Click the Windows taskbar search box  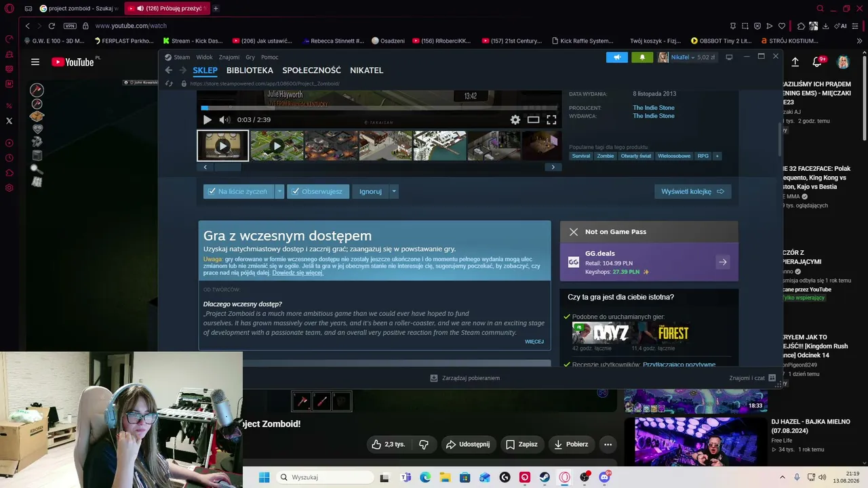325,477
